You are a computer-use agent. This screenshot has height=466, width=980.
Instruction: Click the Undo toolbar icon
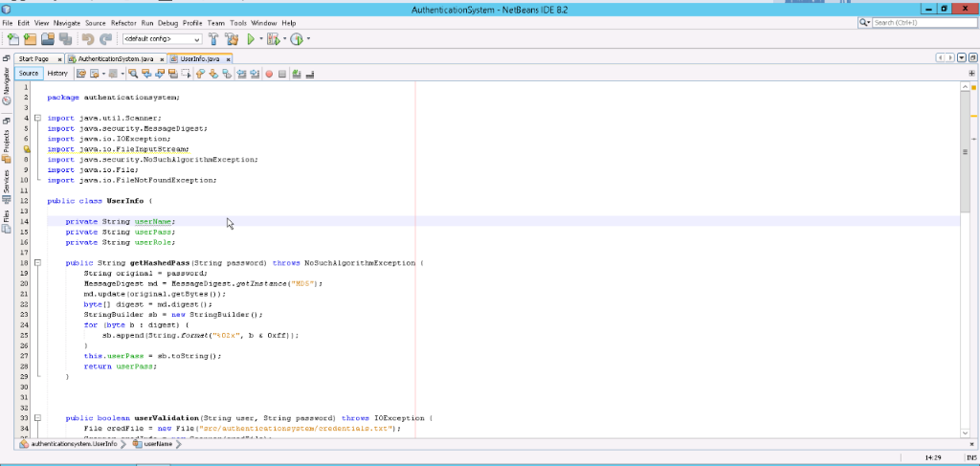87,39
